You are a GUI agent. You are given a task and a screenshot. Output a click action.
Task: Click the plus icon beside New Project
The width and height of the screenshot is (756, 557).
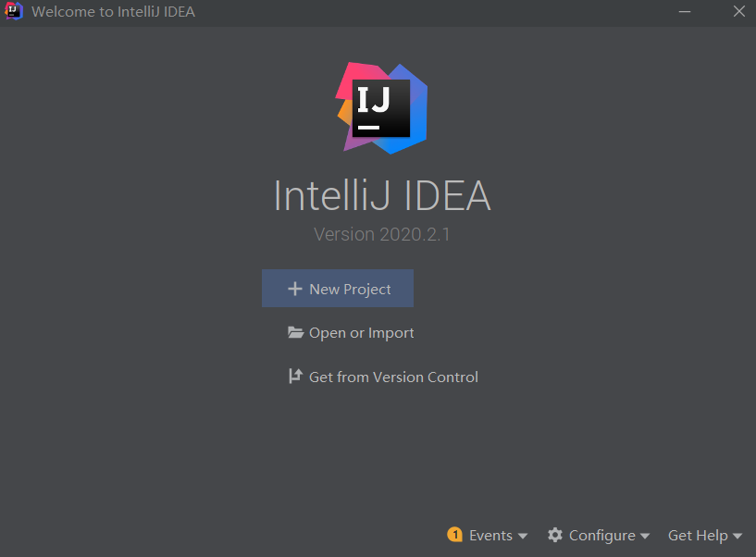click(x=295, y=289)
